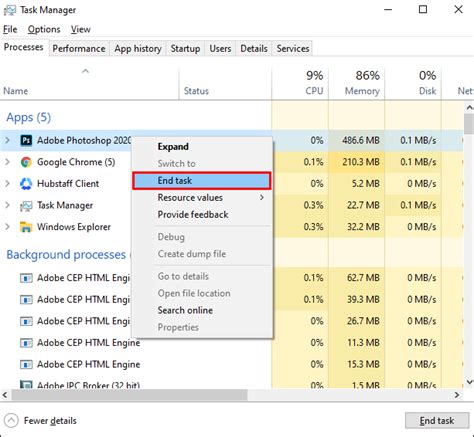Open the Options menu
Viewport: 474px width, 437px height.
click(44, 29)
